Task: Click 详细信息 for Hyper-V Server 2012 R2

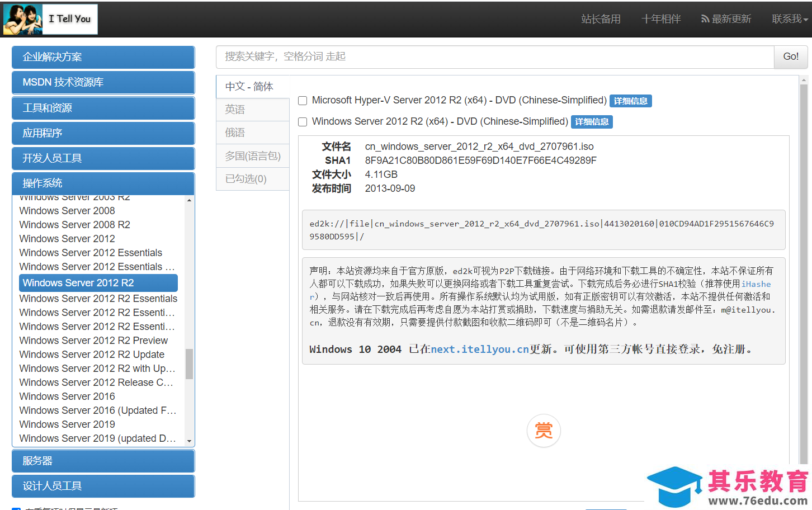Action: click(631, 101)
